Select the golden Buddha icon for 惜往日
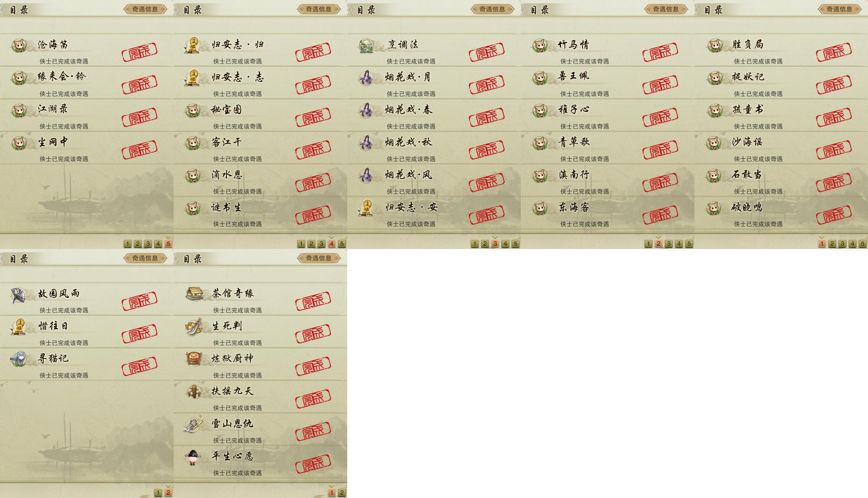 click(x=18, y=326)
